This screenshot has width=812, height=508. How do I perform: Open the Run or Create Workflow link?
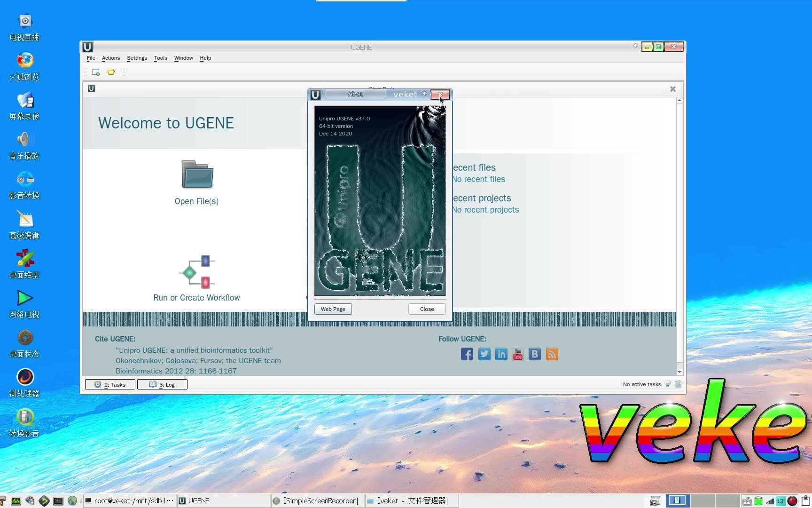click(196, 298)
